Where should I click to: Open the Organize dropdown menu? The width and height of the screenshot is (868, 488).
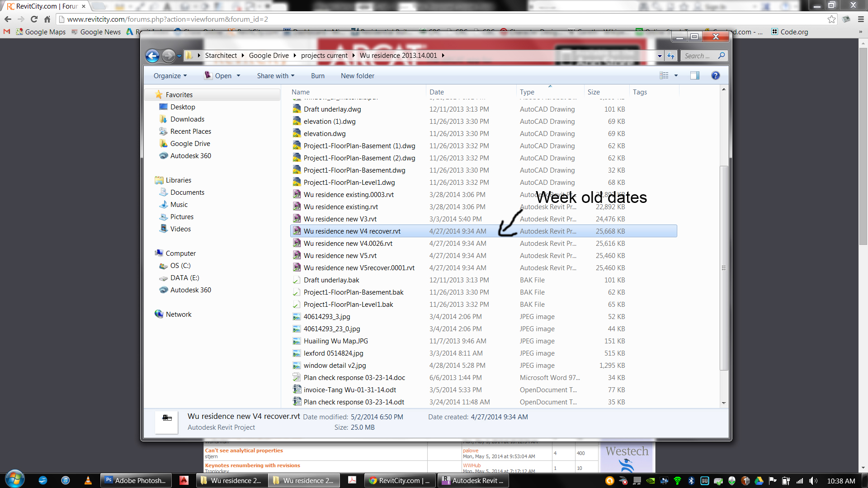tap(170, 76)
